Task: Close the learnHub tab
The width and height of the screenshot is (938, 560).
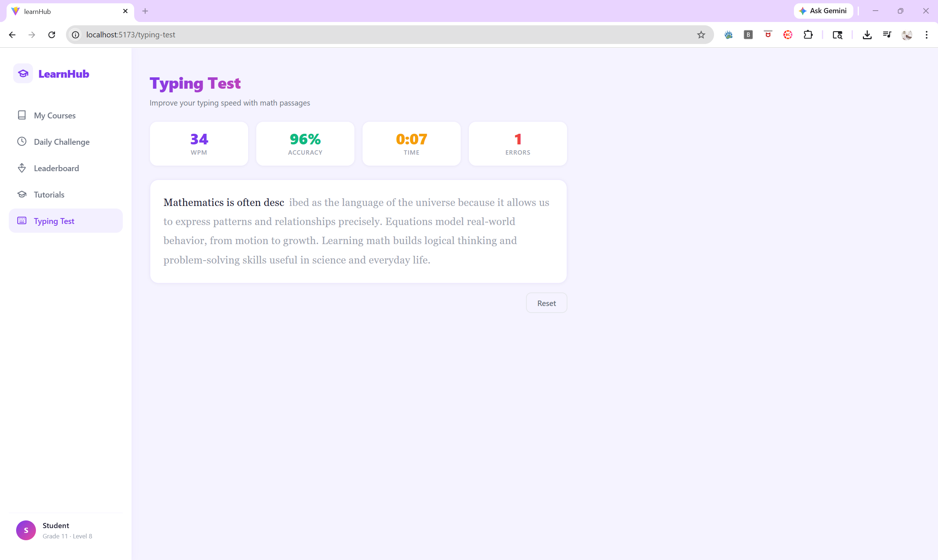Action: 125,11
